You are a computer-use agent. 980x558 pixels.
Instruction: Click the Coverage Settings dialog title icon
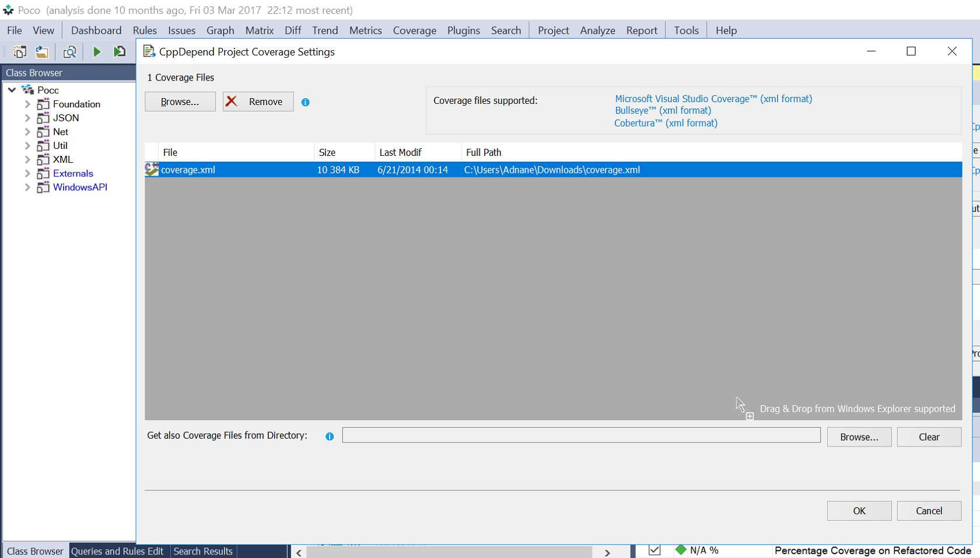point(149,51)
